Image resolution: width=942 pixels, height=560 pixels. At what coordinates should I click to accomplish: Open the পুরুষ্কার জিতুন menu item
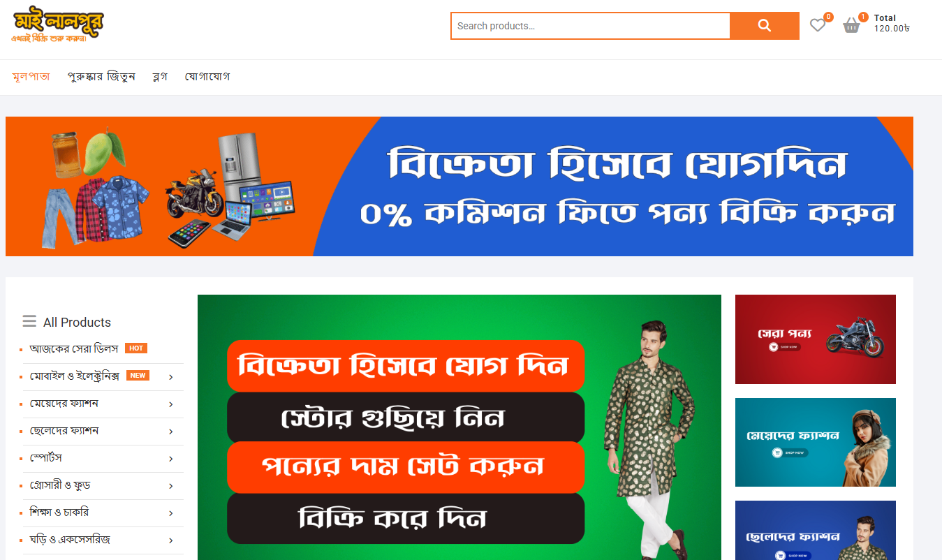101,77
